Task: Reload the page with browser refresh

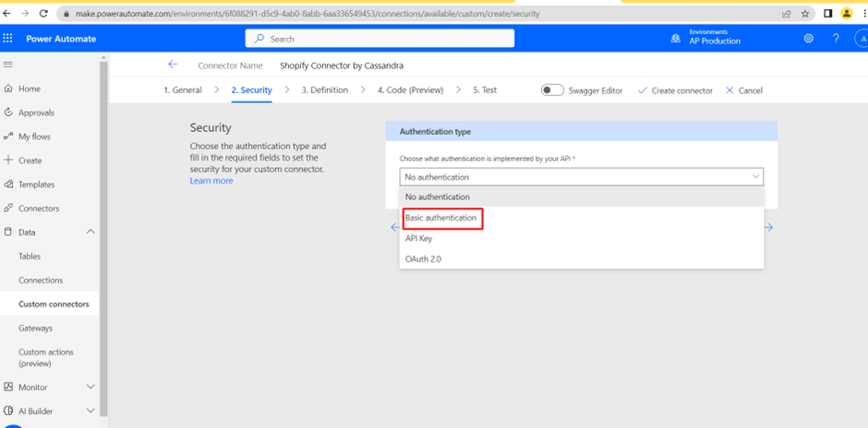Action: click(43, 14)
